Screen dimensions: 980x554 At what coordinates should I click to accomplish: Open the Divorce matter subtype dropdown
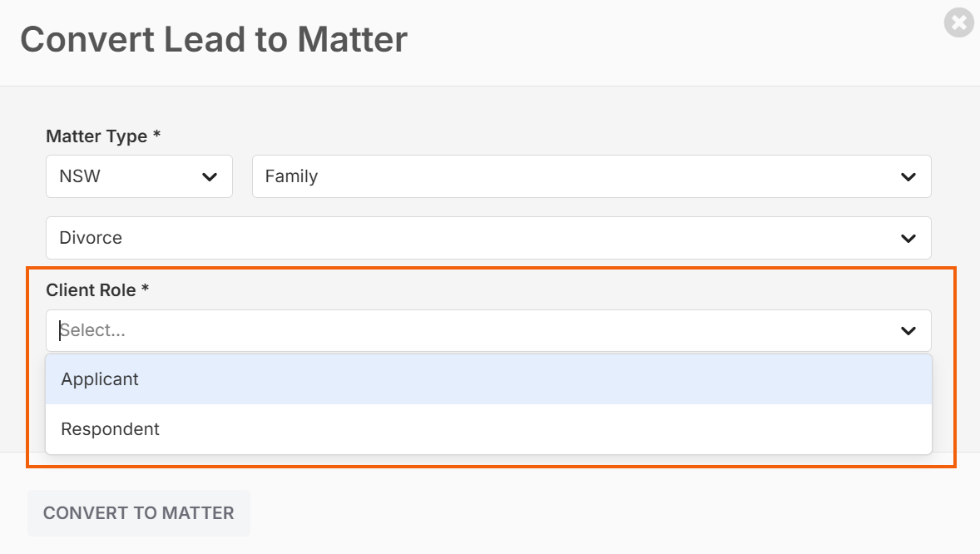488,238
